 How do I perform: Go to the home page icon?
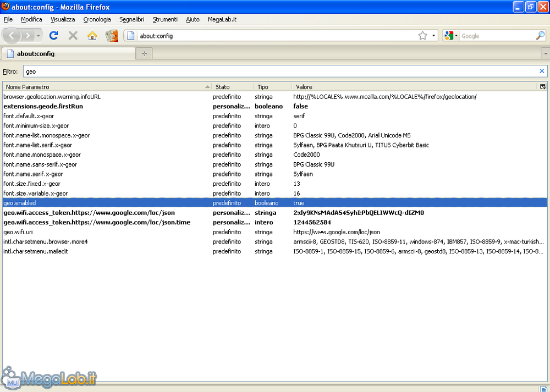click(x=92, y=35)
